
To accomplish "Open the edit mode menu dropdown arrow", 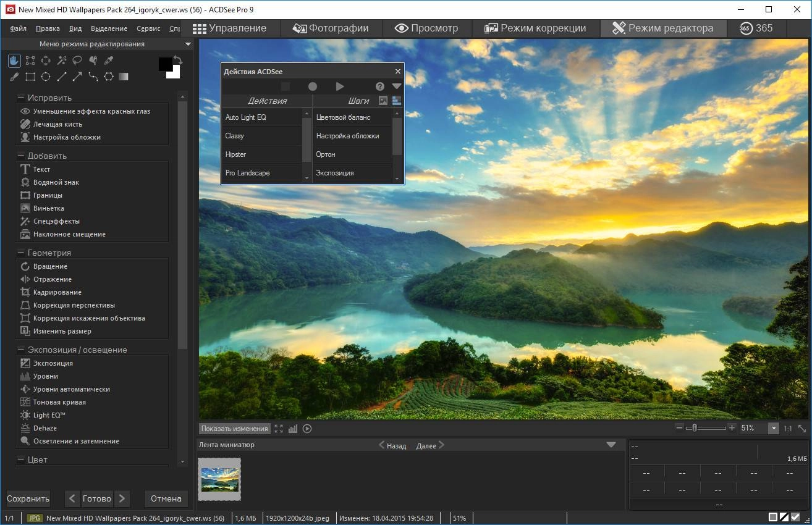I will point(188,44).
